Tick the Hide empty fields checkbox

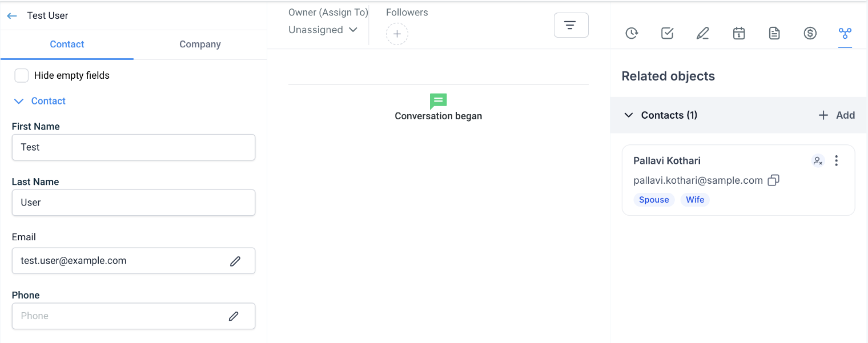click(x=22, y=75)
